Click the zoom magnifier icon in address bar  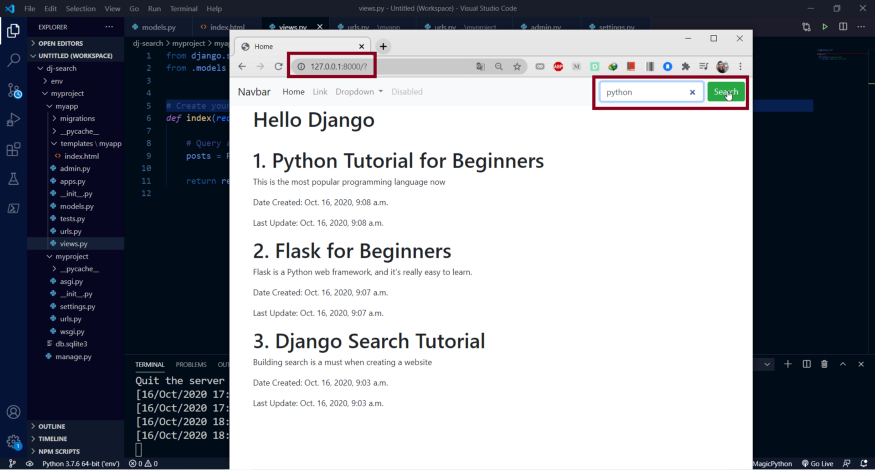pyautogui.click(x=499, y=66)
